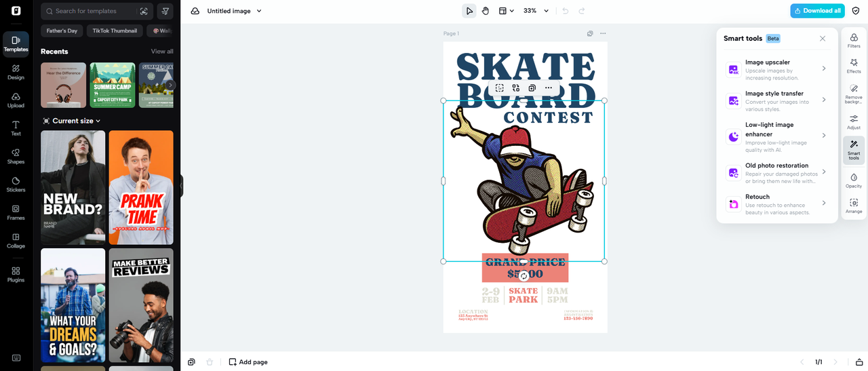868x371 pixels.
Task: Open the Arrange tool
Action: [854, 206]
